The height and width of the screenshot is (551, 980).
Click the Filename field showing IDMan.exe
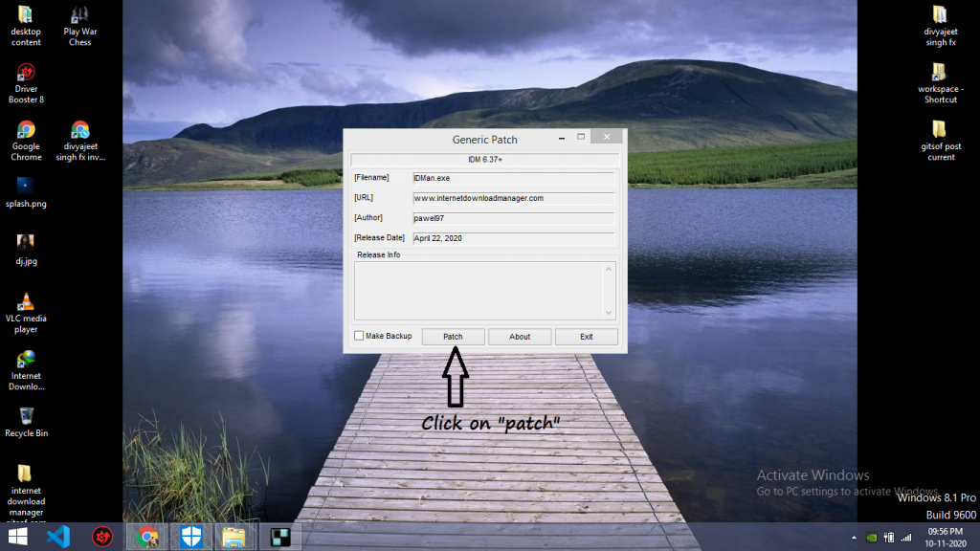point(513,178)
